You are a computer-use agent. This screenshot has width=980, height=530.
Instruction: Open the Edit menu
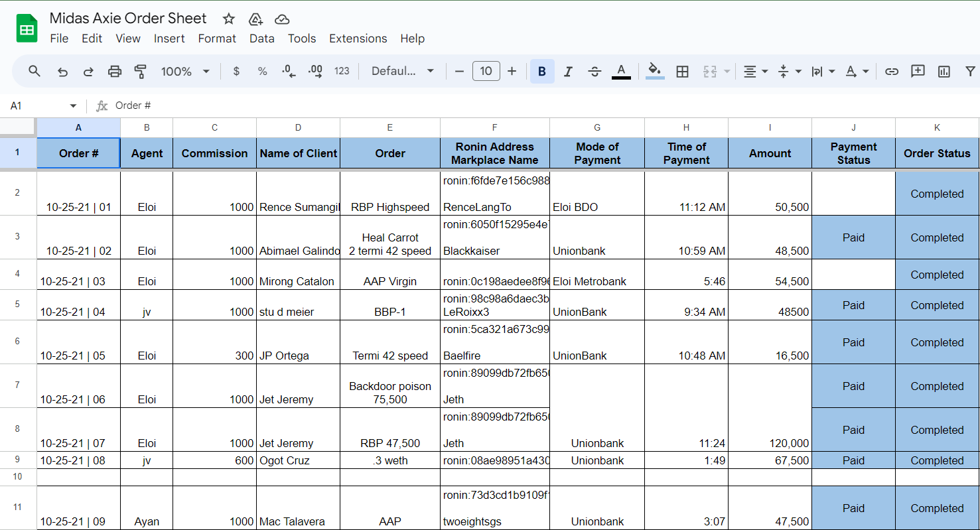92,38
